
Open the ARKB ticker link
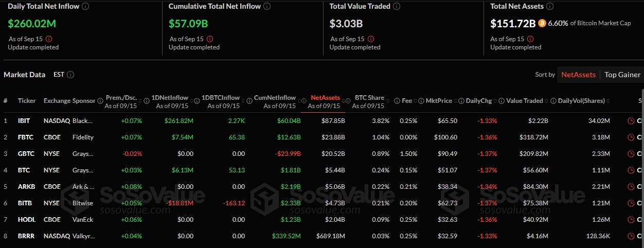tap(25, 187)
